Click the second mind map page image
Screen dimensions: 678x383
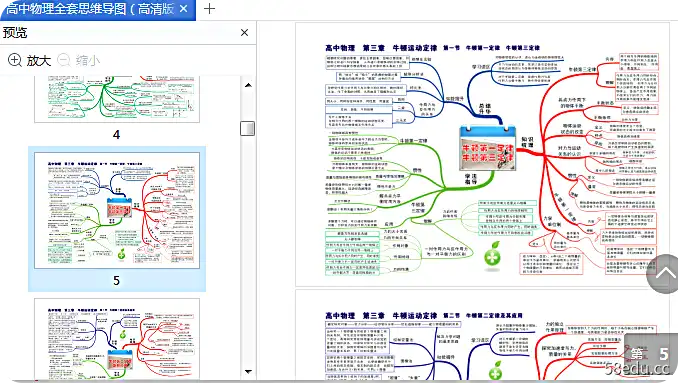point(482,335)
